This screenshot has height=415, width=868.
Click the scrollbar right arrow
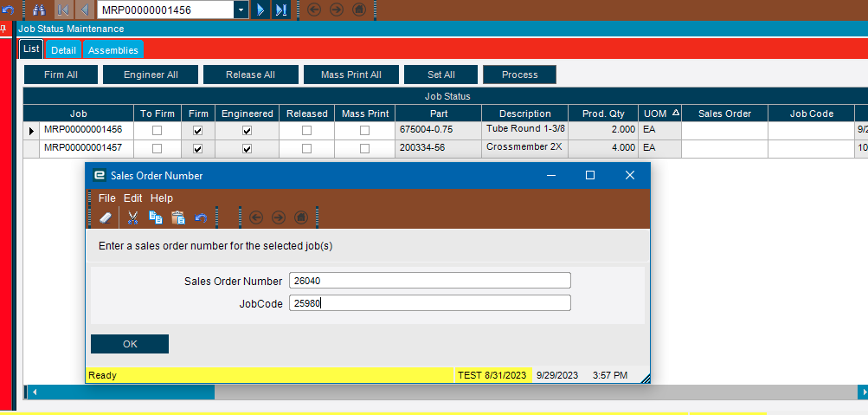(863, 392)
